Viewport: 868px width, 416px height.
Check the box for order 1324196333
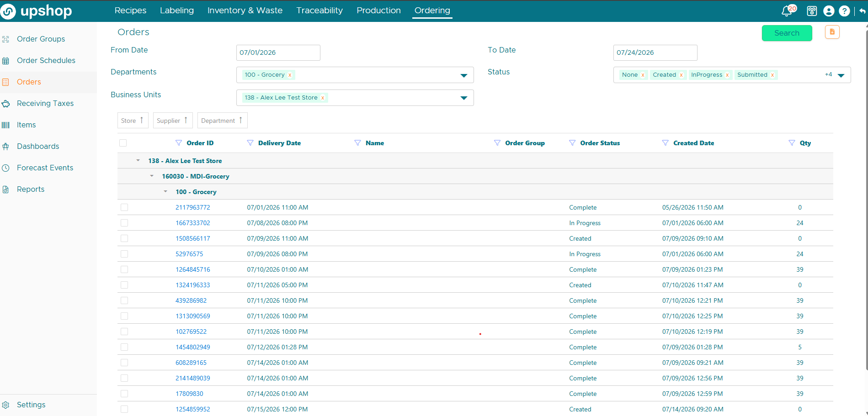pyautogui.click(x=124, y=285)
